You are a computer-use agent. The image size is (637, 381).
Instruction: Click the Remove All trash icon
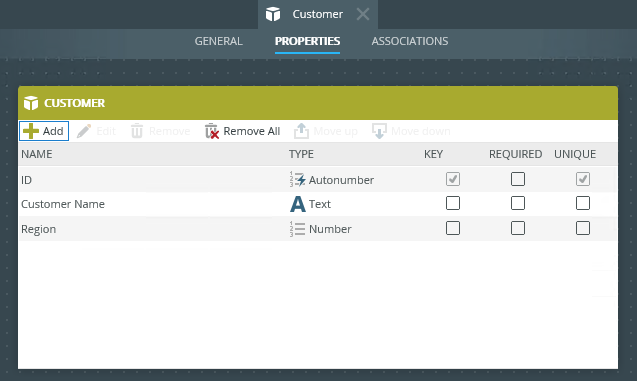pos(212,131)
